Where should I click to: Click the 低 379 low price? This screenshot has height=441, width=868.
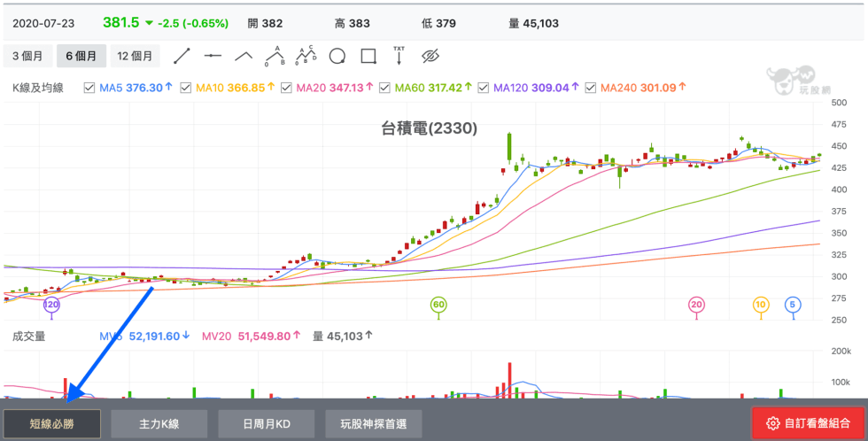click(x=438, y=23)
